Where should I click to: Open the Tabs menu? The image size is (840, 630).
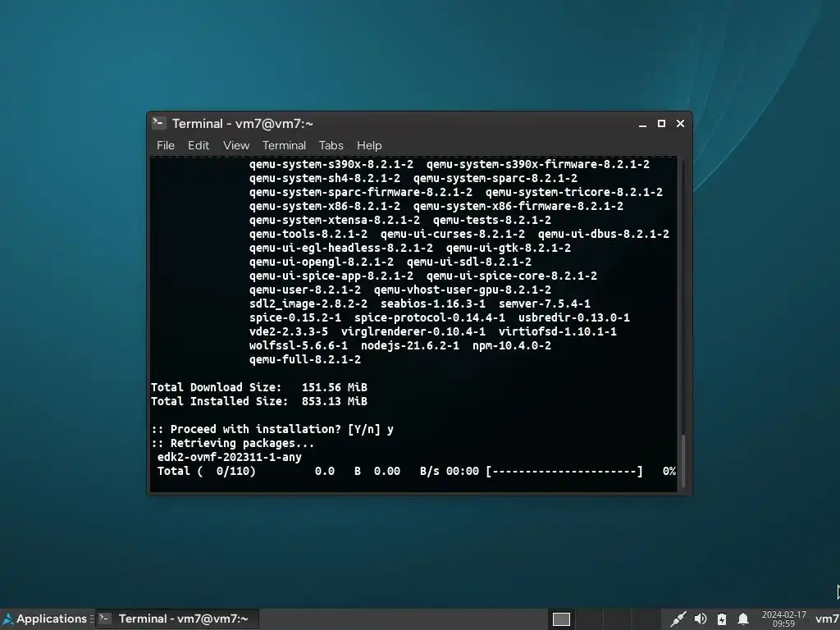pyautogui.click(x=331, y=146)
